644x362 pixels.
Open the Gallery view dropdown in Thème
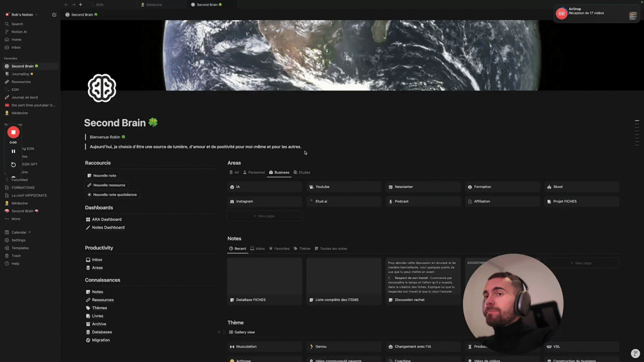point(242,332)
